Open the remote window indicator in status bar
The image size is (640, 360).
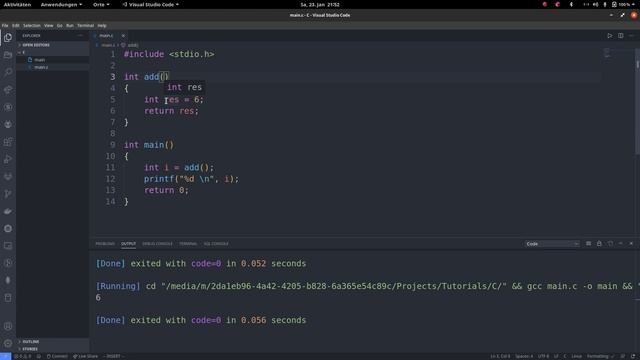tap(5, 356)
